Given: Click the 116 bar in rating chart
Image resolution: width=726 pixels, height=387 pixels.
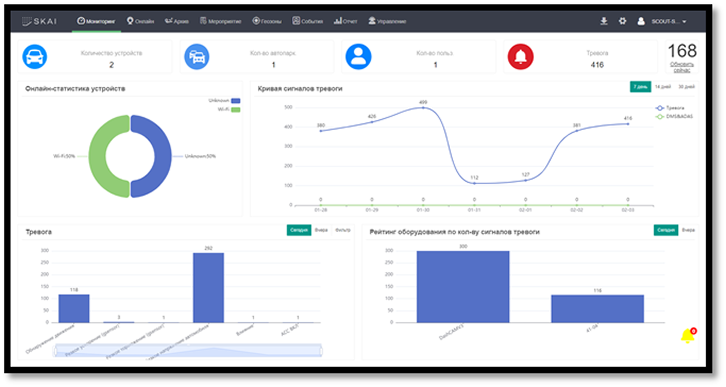Looking at the screenshot, I should point(597,309).
